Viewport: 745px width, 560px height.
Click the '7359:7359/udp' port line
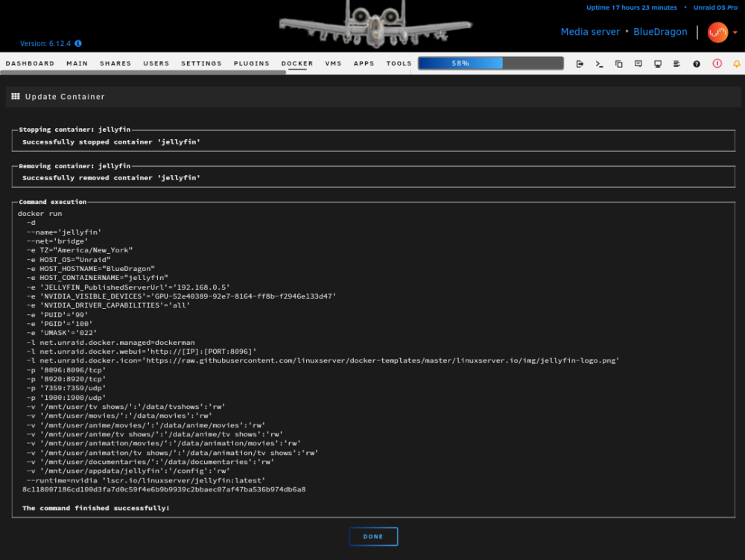66,388
